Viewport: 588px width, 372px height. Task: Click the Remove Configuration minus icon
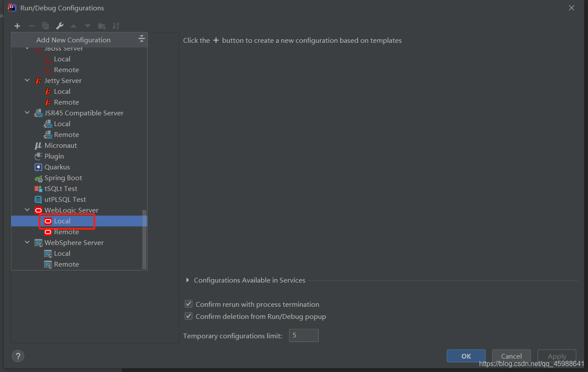(x=31, y=26)
